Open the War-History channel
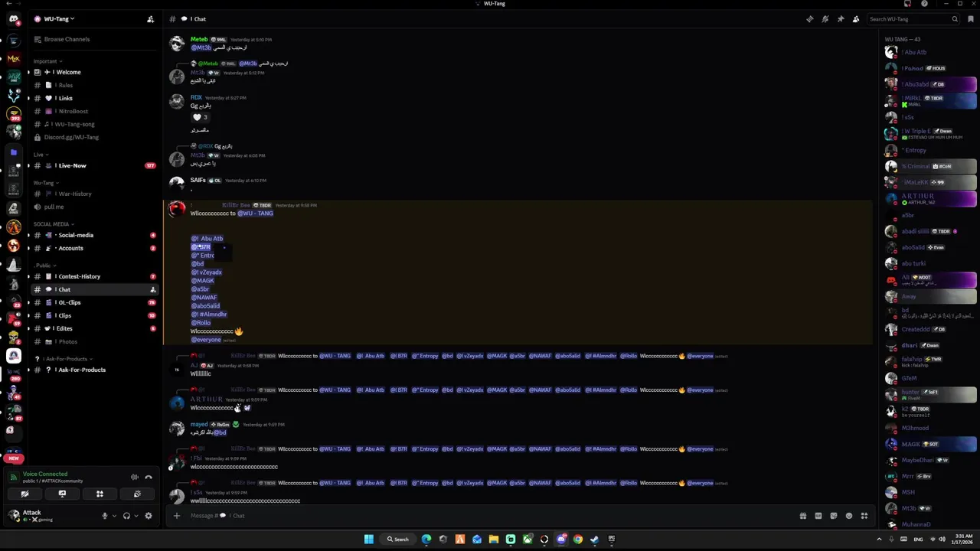This screenshot has height=551, width=980. [94, 194]
